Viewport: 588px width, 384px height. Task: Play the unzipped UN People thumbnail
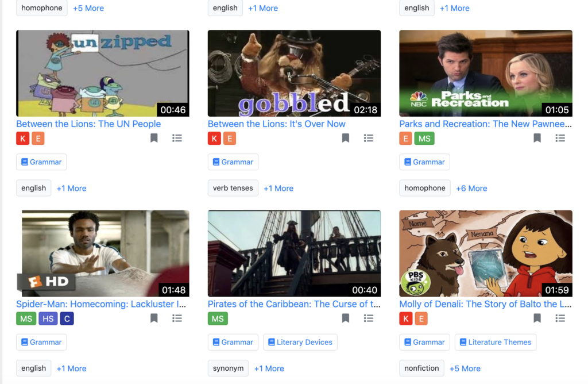click(103, 73)
